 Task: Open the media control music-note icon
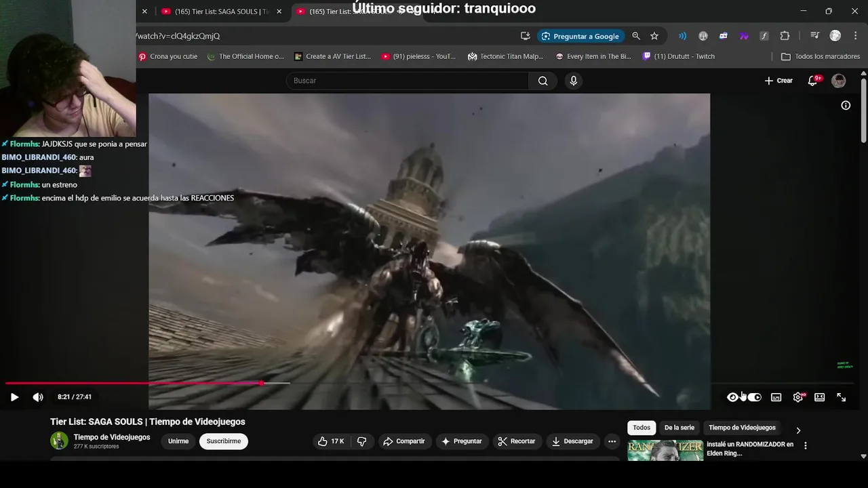tap(814, 36)
